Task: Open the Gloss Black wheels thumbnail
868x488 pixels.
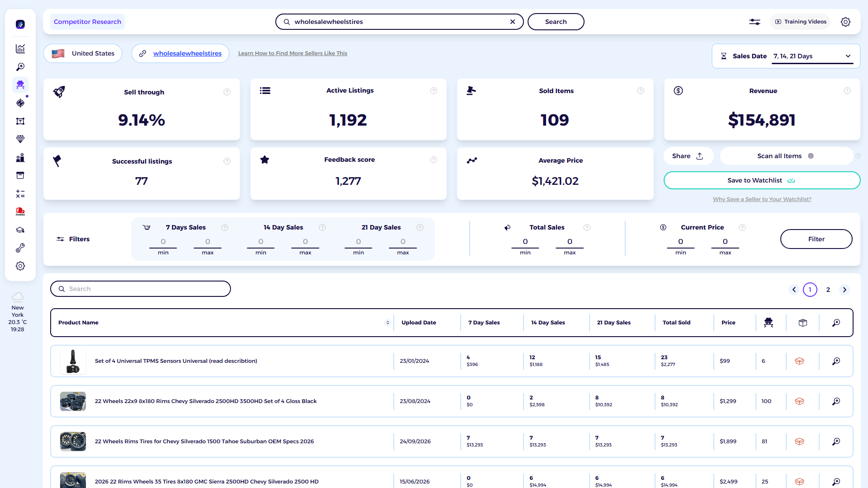Action: point(73,401)
